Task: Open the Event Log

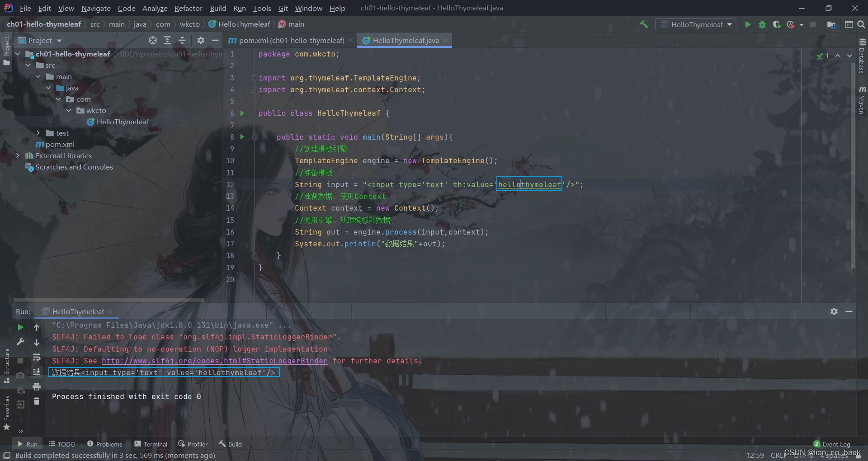Action: [x=832, y=444]
